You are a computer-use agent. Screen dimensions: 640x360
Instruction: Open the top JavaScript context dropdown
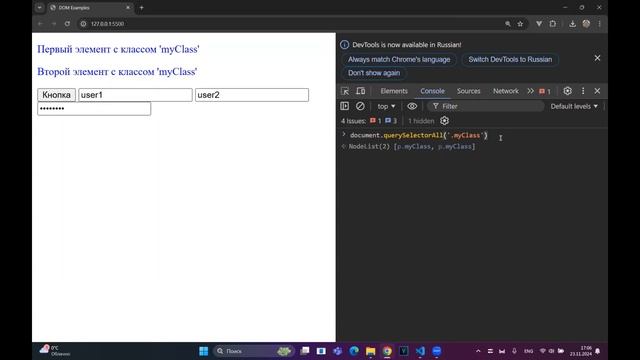[386, 106]
